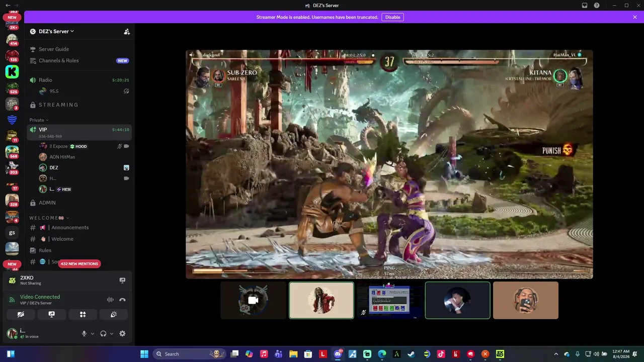Jump to 432 new mentions
The height and width of the screenshot is (362, 644).
[x=79, y=263]
